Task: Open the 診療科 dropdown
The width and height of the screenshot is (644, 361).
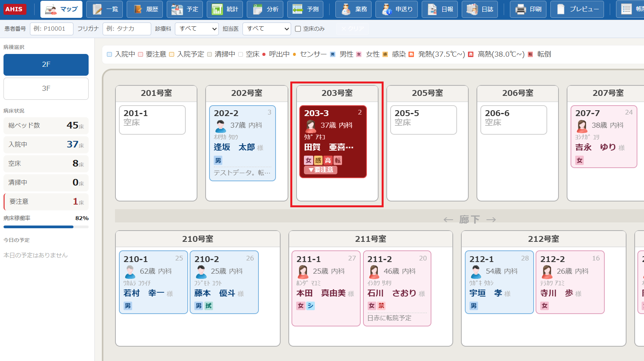Action: (x=197, y=29)
